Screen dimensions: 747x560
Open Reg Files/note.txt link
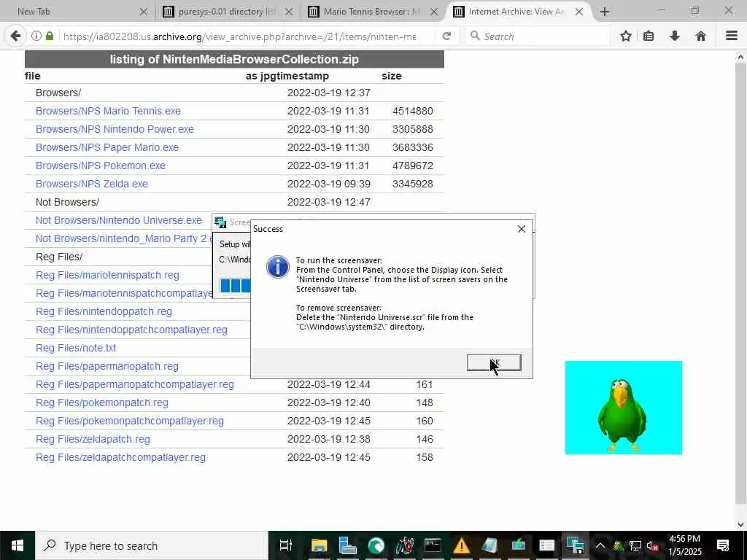(76, 348)
